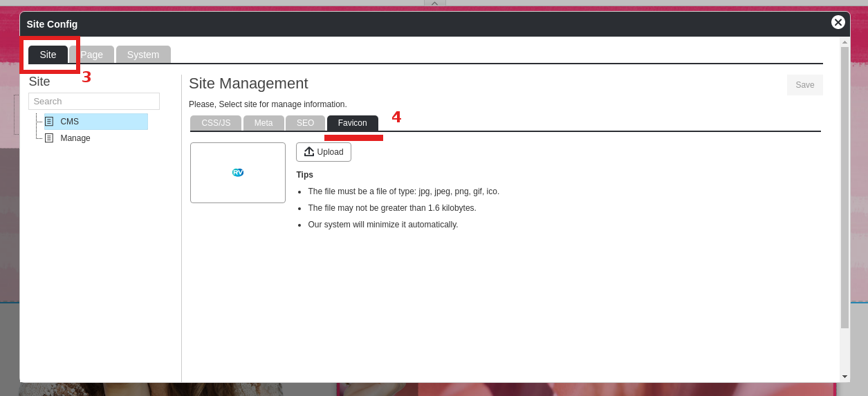Screen dimensions: 868x396
Task: Click the file type tip text
Action: [403, 191]
